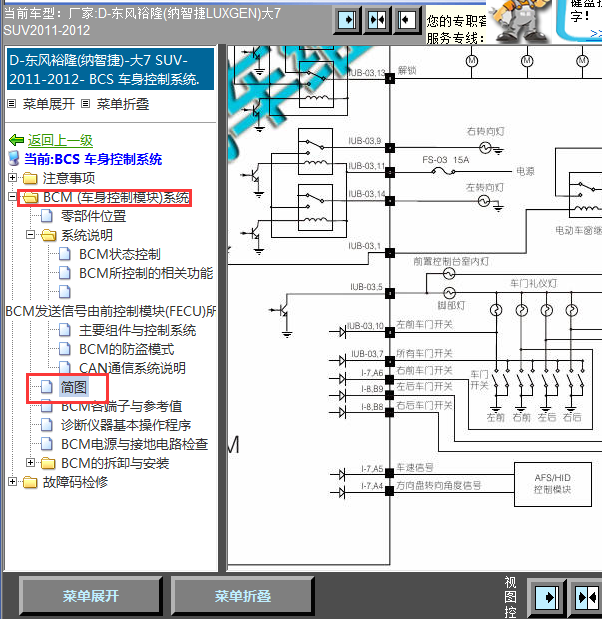Select 系统说明 in the tree
The image size is (602, 619).
(x=86, y=235)
